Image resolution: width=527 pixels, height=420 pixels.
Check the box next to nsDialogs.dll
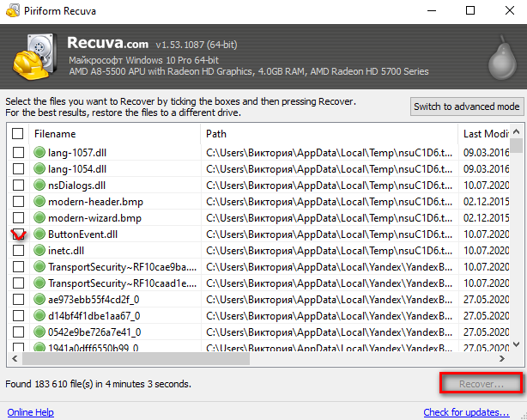[19, 185]
